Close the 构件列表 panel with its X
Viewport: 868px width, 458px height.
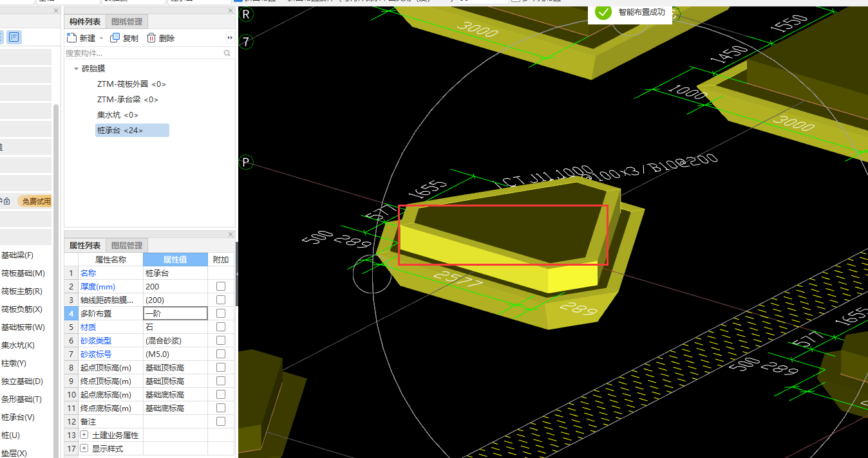(x=231, y=11)
